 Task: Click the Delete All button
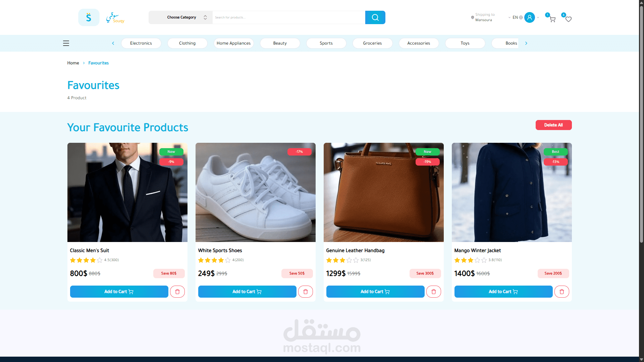pos(553,125)
